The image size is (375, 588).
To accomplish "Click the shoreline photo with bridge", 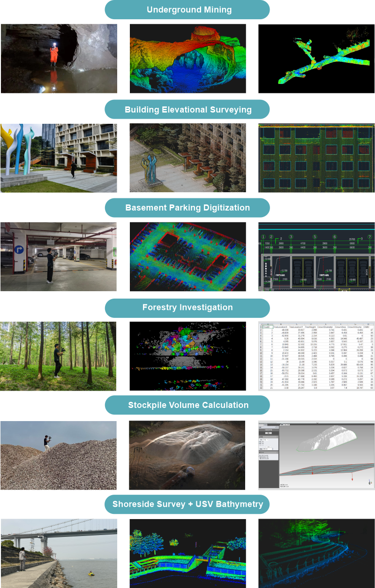I will [x=59, y=553].
